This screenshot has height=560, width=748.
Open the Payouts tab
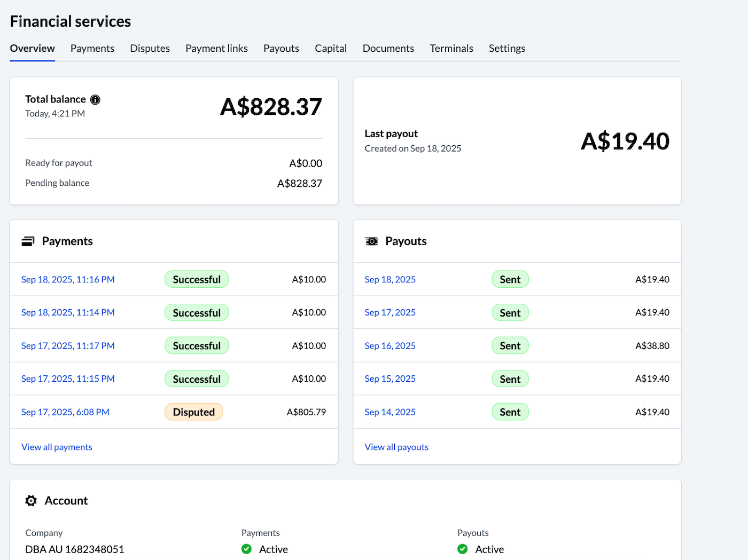coord(281,48)
